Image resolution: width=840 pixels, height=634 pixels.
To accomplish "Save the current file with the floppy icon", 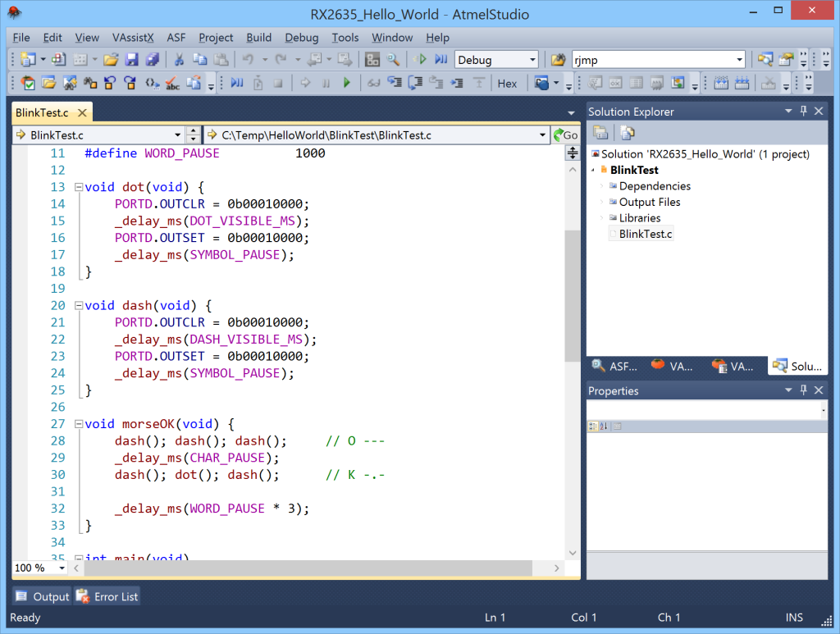I will [x=131, y=59].
